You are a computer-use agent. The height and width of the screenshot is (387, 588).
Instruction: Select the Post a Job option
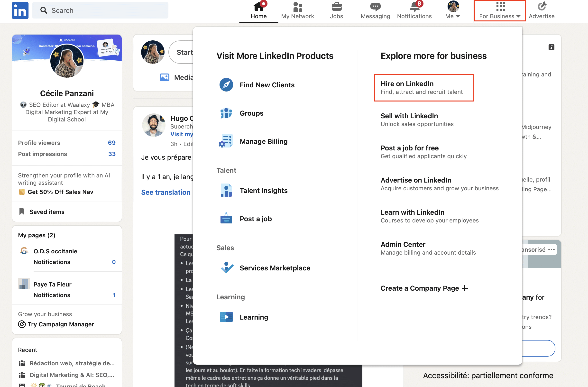pos(255,218)
